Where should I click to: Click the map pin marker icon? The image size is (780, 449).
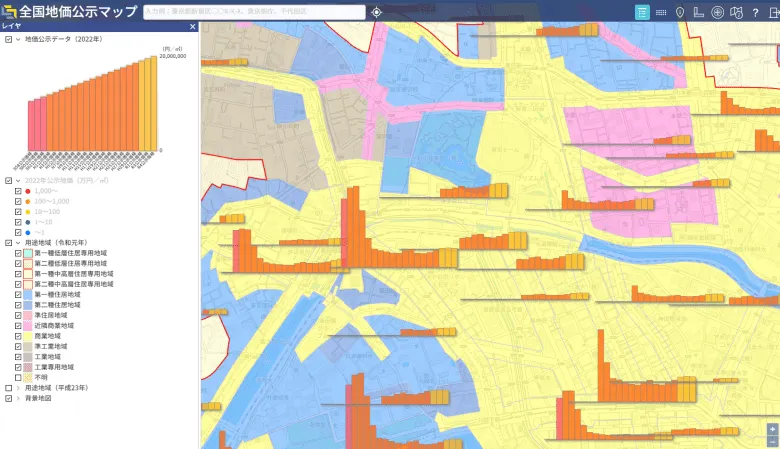680,12
